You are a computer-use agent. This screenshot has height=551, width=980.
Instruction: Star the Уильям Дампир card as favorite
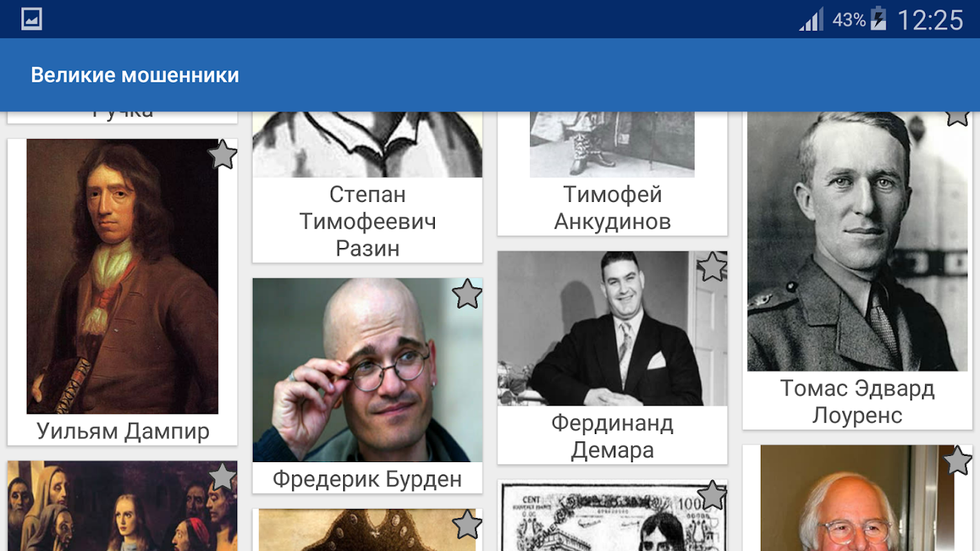(x=222, y=155)
